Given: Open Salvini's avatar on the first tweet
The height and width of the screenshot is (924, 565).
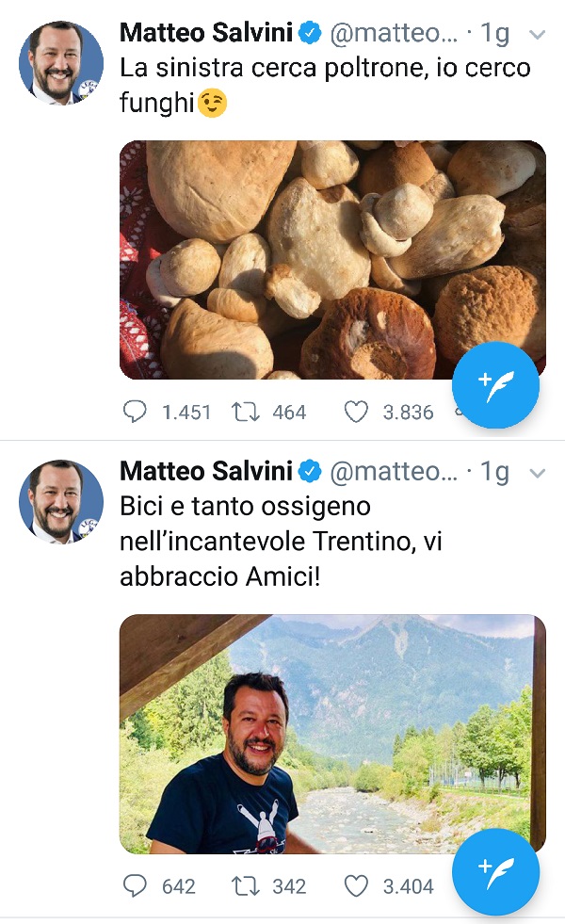Looking at the screenshot, I should click(x=61, y=61).
